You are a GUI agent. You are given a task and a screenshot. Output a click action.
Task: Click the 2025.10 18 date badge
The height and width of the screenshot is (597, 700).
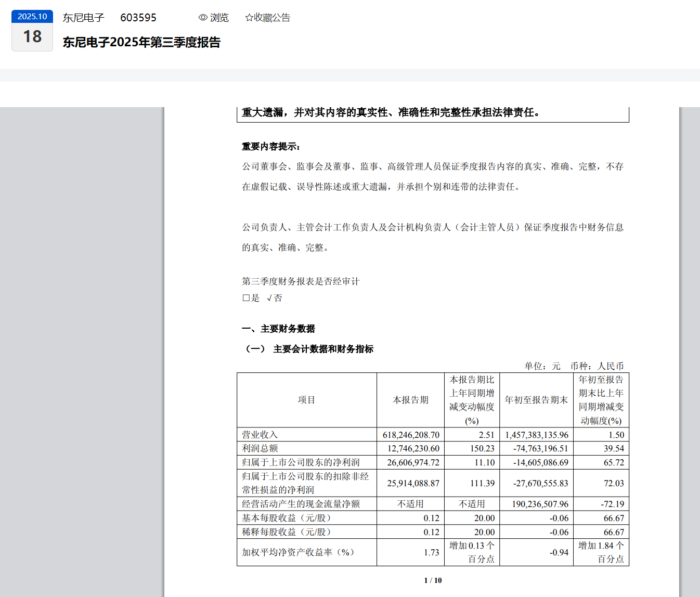point(32,31)
